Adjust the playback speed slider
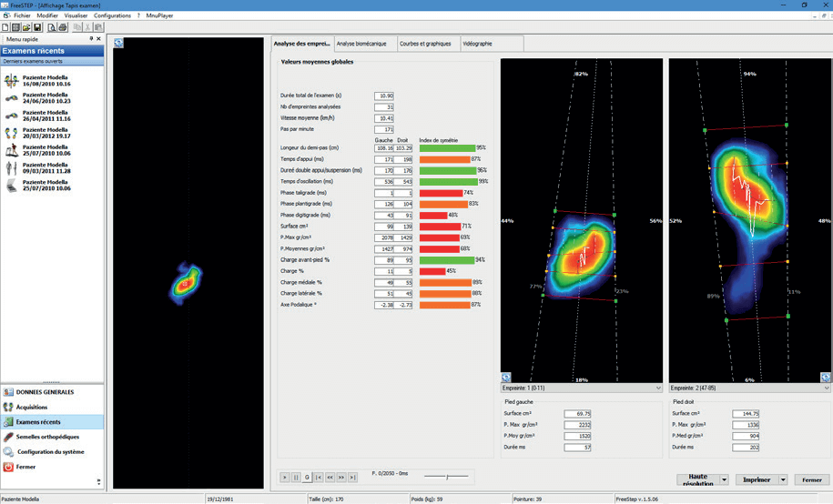The width and height of the screenshot is (833, 504). coord(446,476)
